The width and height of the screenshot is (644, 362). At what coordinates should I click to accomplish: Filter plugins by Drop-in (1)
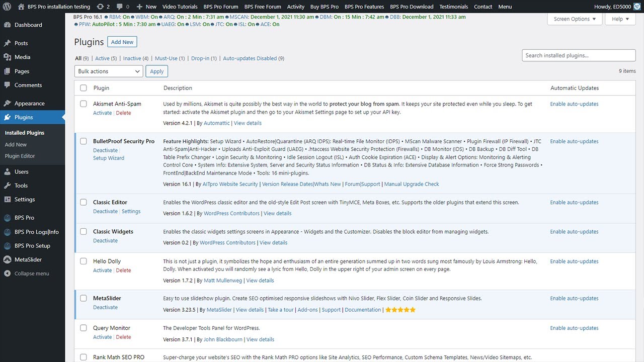click(204, 58)
